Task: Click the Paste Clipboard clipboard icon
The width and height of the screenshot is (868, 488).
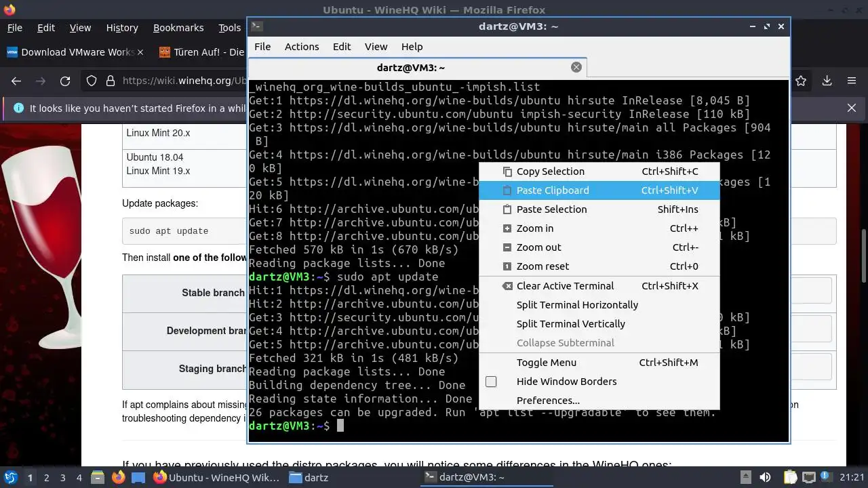Action: tap(507, 190)
